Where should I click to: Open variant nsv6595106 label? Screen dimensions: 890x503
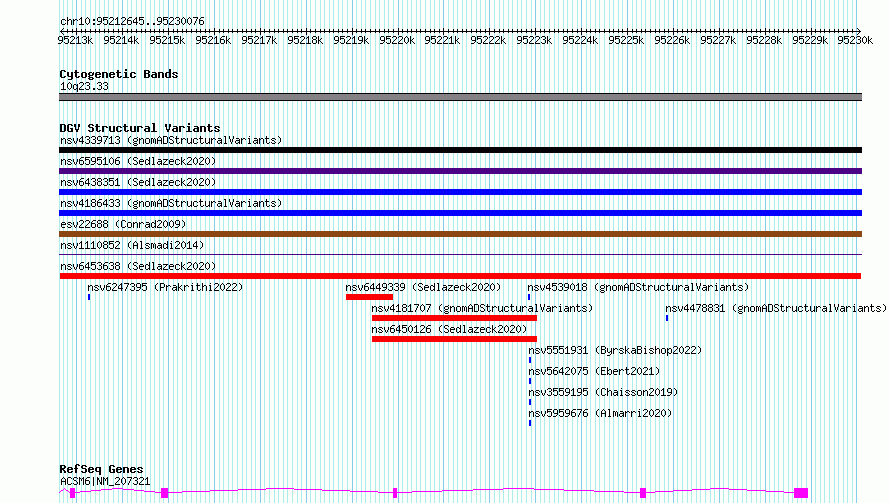point(138,161)
